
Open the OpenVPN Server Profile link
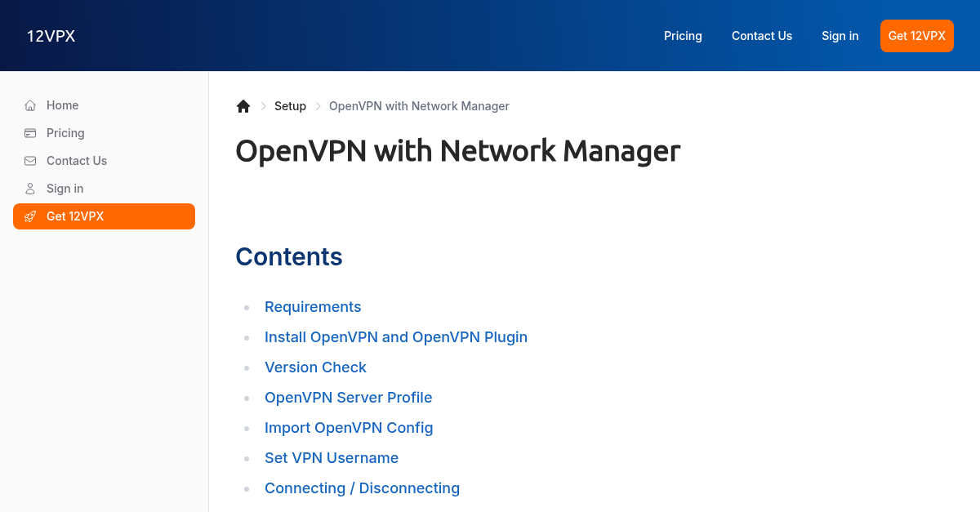pyautogui.click(x=349, y=398)
